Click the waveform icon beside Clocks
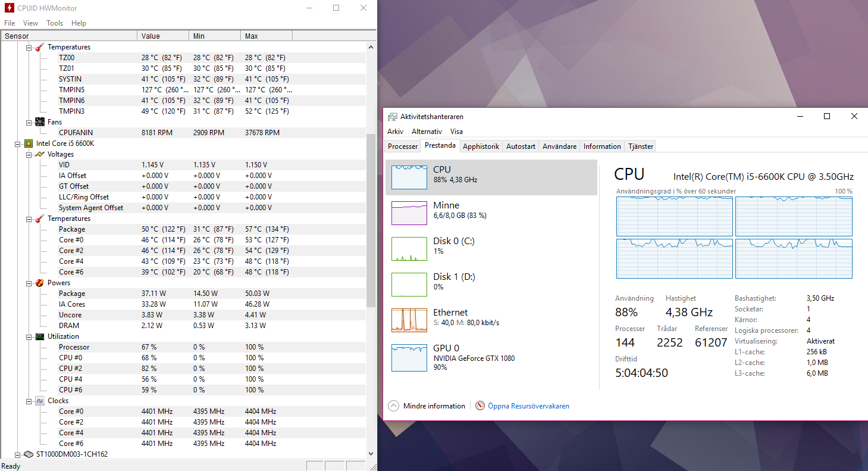Image resolution: width=868 pixels, height=471 pixels. (x=40, y=401)
